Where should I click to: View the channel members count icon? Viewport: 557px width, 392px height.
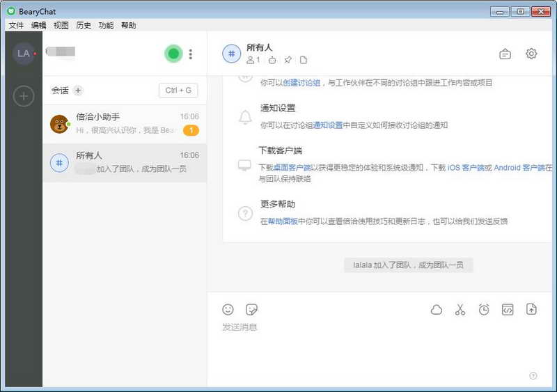tap(253, 60)
